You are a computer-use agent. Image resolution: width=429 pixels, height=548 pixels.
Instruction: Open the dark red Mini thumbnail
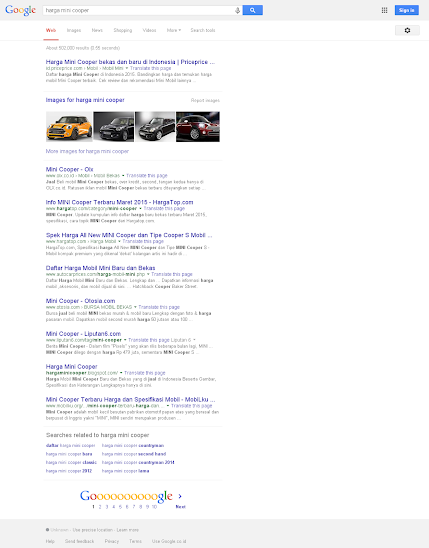tap(198, 127)
